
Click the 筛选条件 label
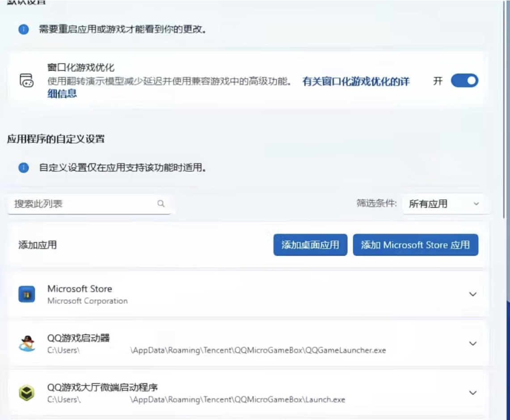(x=377, y=203)
